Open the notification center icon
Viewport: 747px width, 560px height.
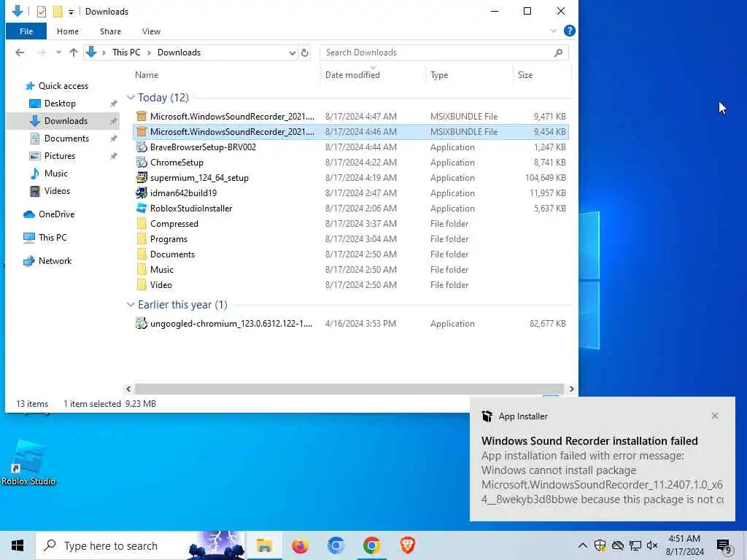click(x=724, y=546)
